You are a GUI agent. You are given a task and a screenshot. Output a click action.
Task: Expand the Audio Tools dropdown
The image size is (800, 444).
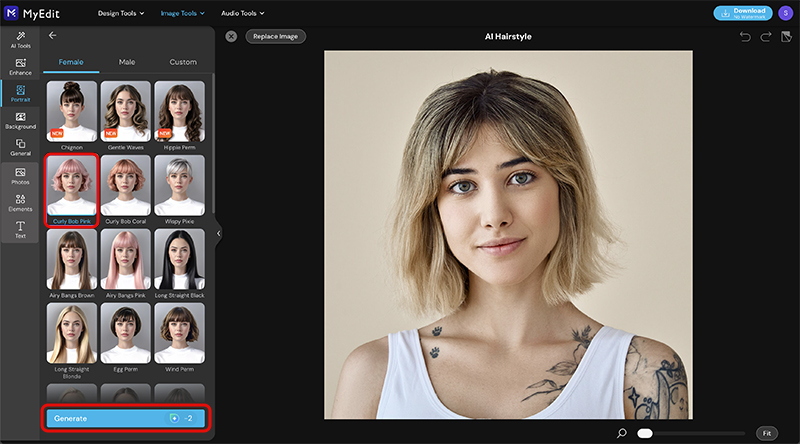tap(243, 13)
